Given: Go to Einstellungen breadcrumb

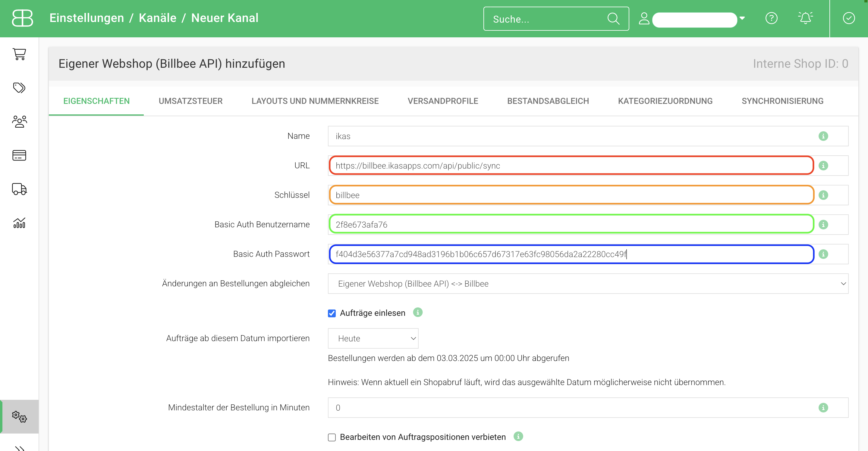Looking at the screenshot, I should coord(86,18).
